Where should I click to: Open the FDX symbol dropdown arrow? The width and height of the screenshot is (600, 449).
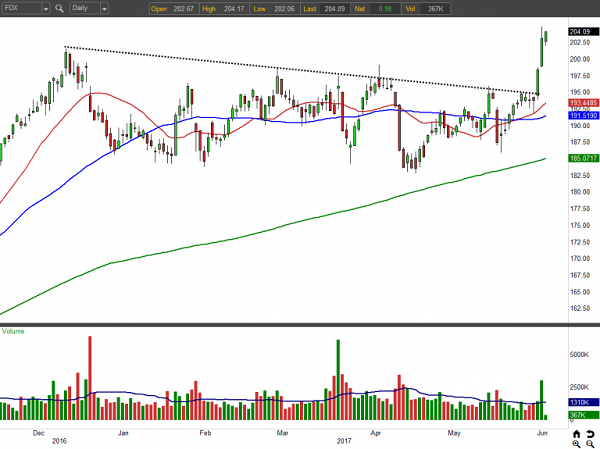click(45, 9)
